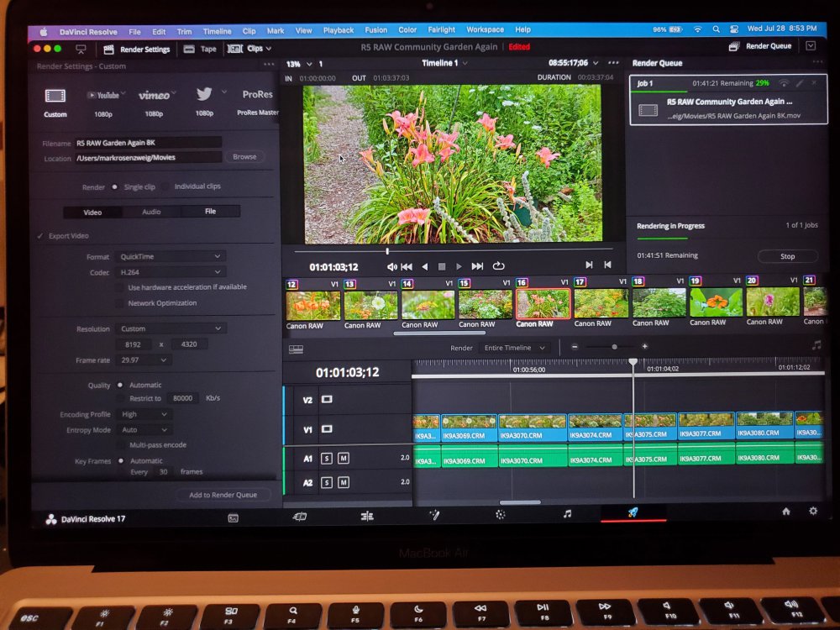Play reverse in the viewer
The height and width of the screenshot is (630, 840).
coord(425,266)
